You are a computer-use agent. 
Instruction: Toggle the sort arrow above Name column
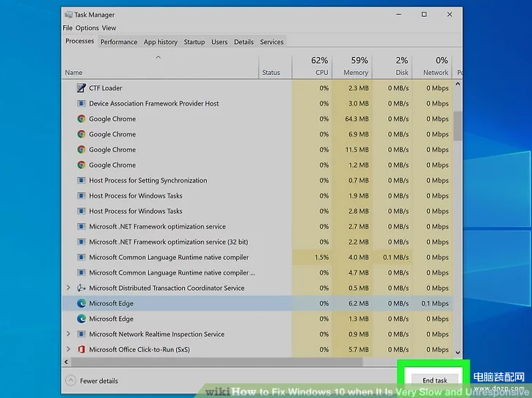pyautogui.click(x=158, y=57)
